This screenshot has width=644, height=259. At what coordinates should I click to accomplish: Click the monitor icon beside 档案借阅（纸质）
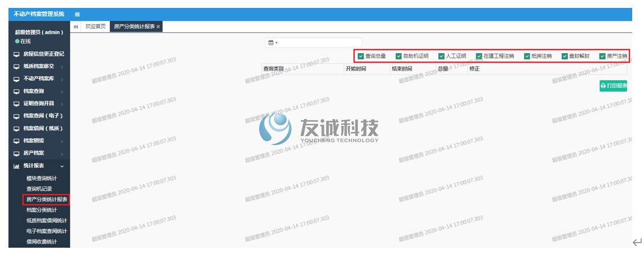tap(16, 129)
